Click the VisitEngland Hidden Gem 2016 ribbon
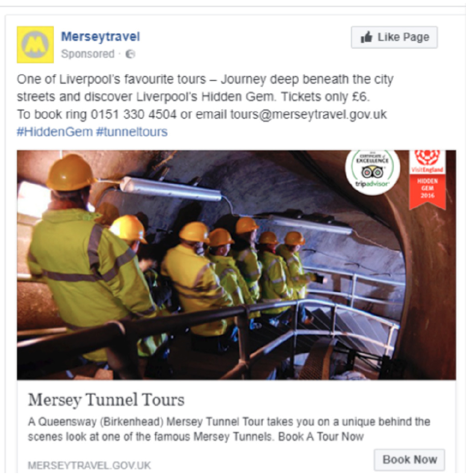466x476 pixels. tap(428, 180)
